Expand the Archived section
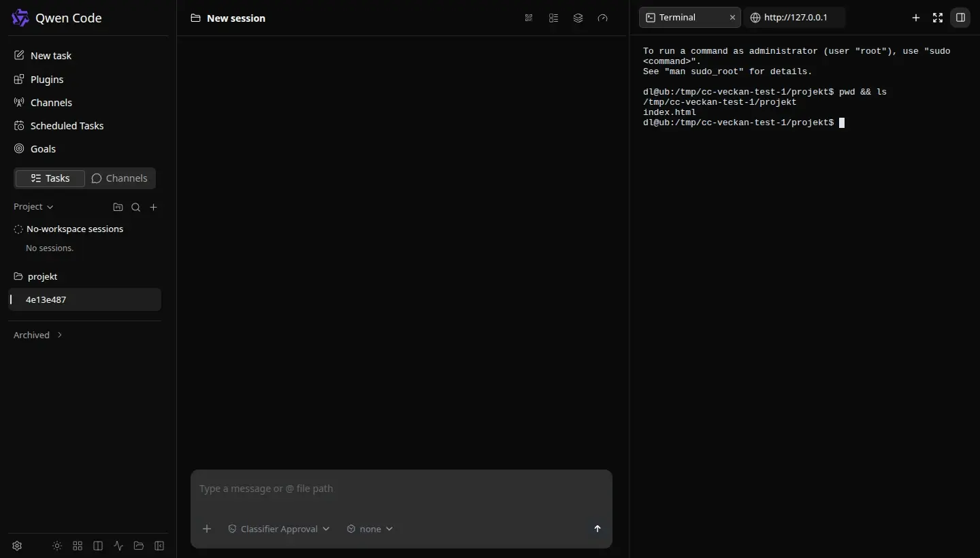The width and height of the screenshot is (980, 558). tap(38, 335)
